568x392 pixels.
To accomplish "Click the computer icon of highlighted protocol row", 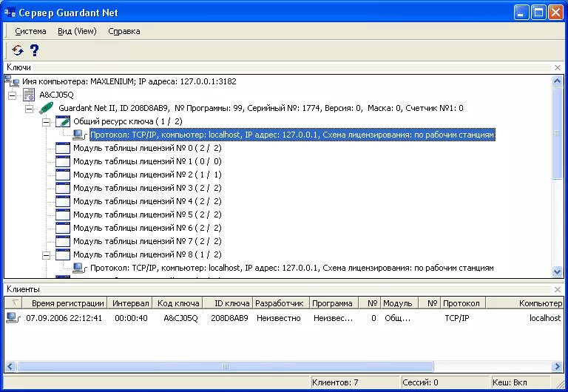I will [x=80, y=135].
